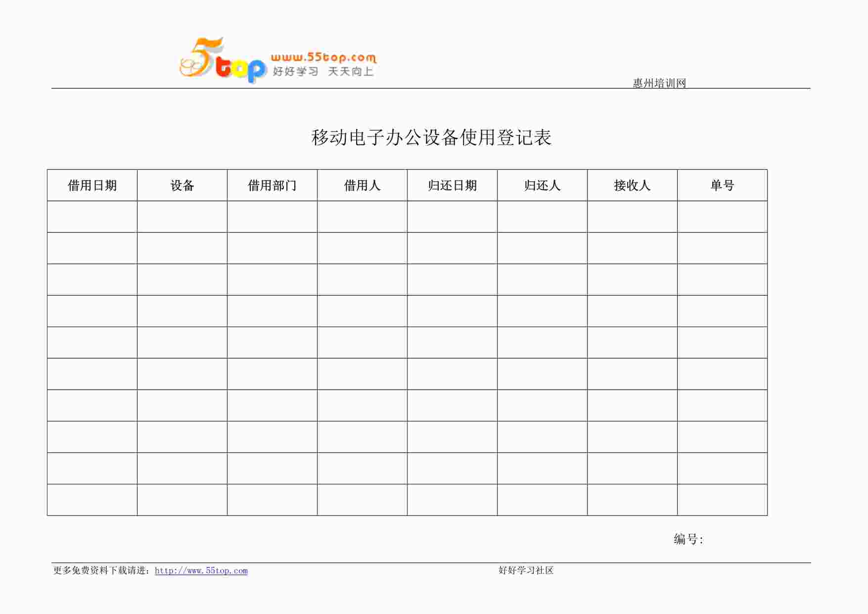
Task: Click the 归还日期 column header
Action: pyautogui.click(x=452, y=186)
